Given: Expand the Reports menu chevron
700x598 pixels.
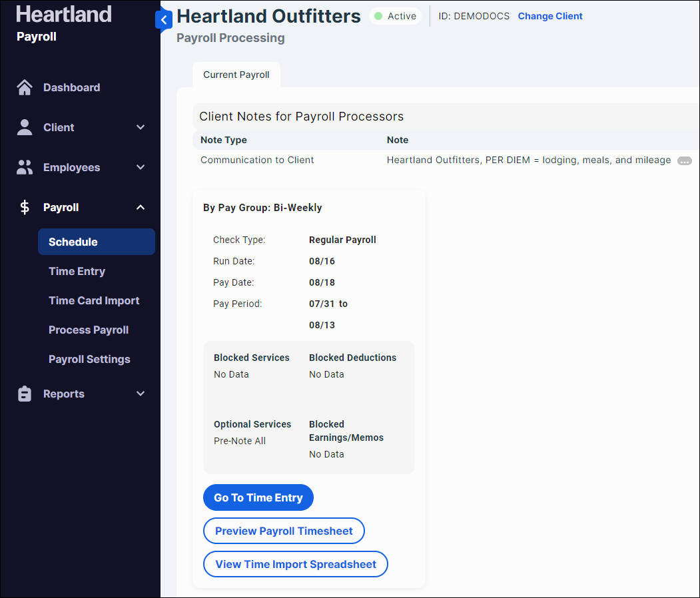Looking at the screenshot, I should point(140,394).
